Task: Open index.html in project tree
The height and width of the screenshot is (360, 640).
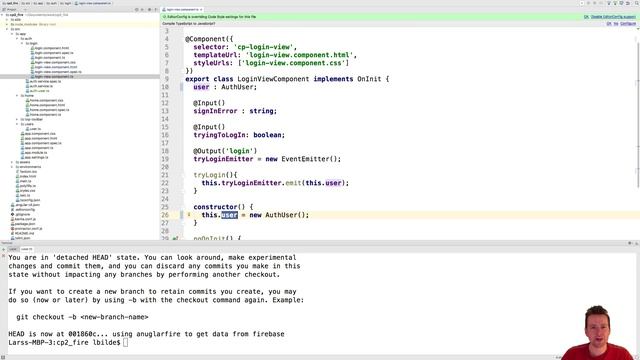Action: pyautogui.click(x=25, y=176)
